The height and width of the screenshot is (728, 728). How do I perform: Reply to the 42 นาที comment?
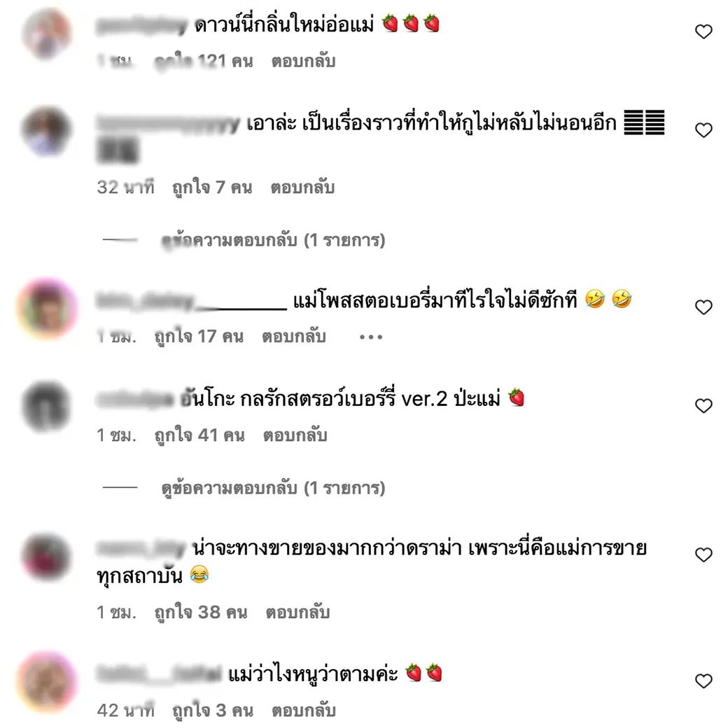pos(304,710)
